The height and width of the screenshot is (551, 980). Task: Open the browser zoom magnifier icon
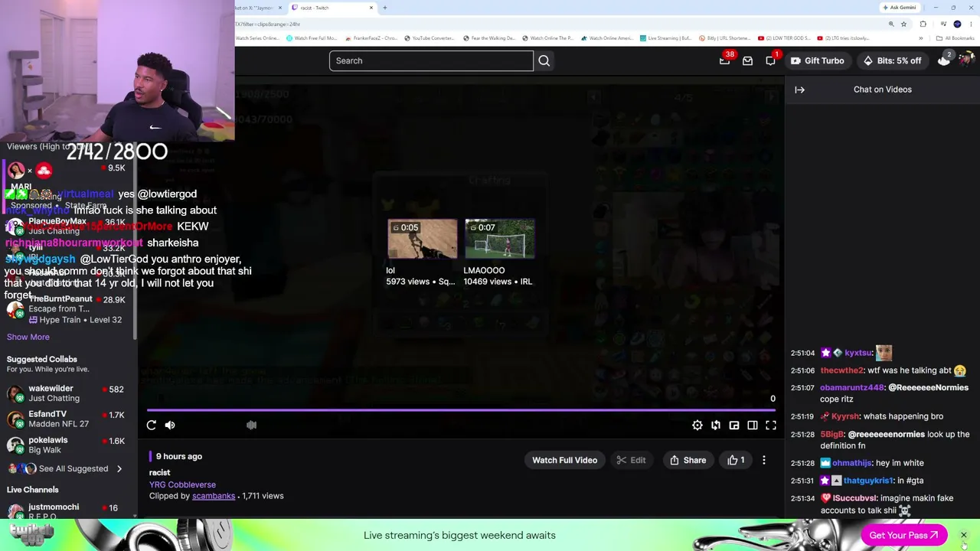point(891,24)
